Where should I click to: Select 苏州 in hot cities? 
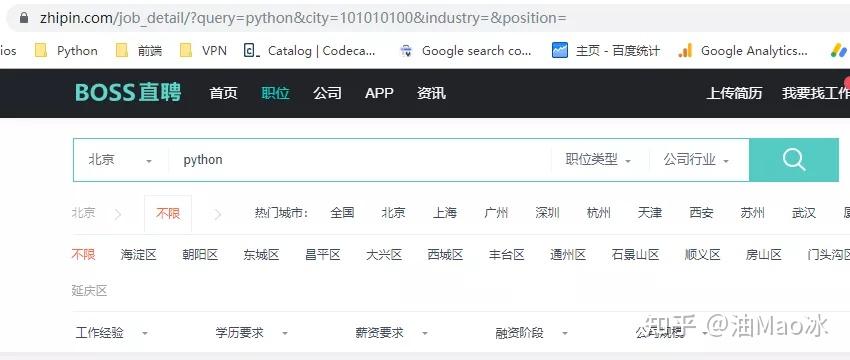click(752, 213)
